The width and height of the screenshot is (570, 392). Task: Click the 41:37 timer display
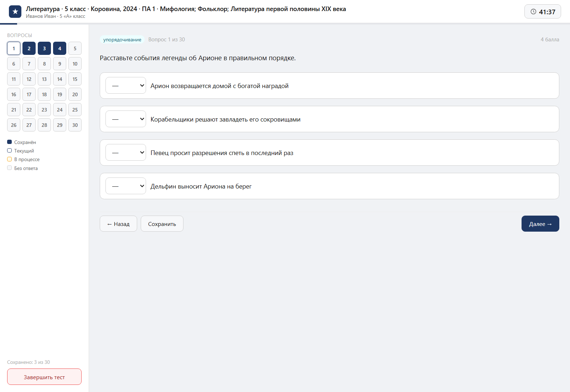pyautogui.click(x=543, y=12)
